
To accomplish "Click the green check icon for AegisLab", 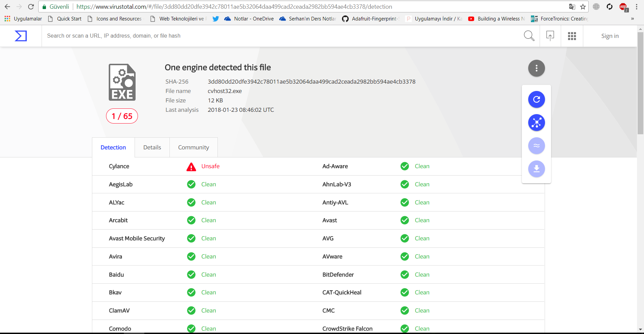I will (x=191, y=184).
